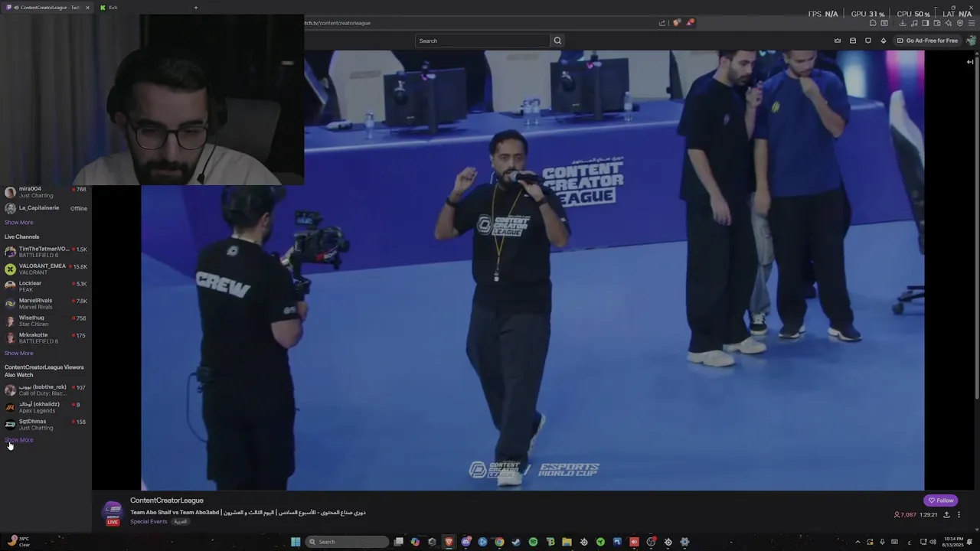Open Chrome from the taskbar

(499, 542)
